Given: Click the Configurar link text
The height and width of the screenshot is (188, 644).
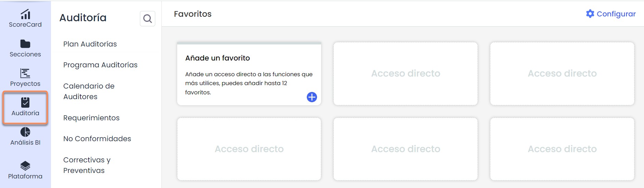Looking at the screenshot, I should coord(616,14).
